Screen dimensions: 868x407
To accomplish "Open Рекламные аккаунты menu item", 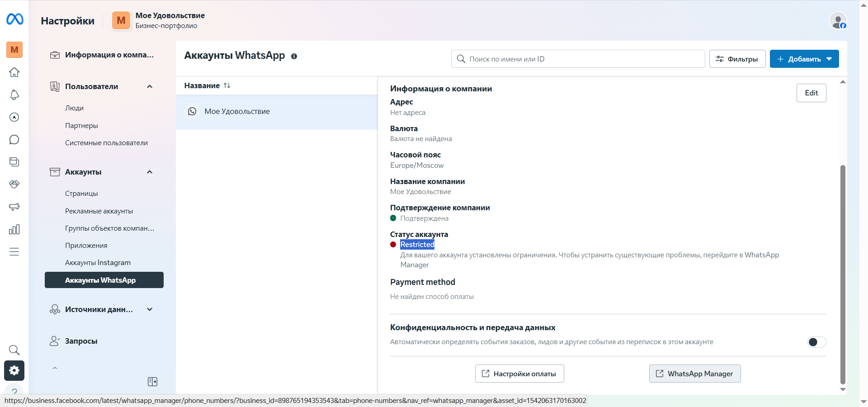I will pos(99,211).
